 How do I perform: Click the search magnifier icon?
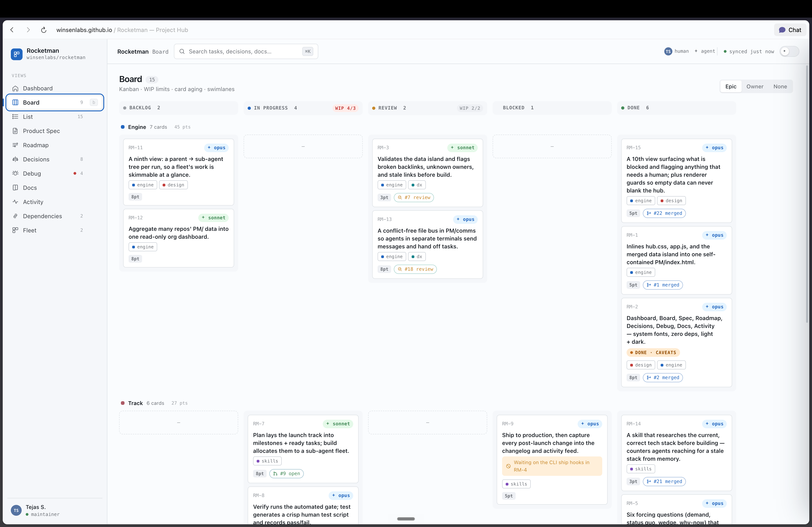182,51
